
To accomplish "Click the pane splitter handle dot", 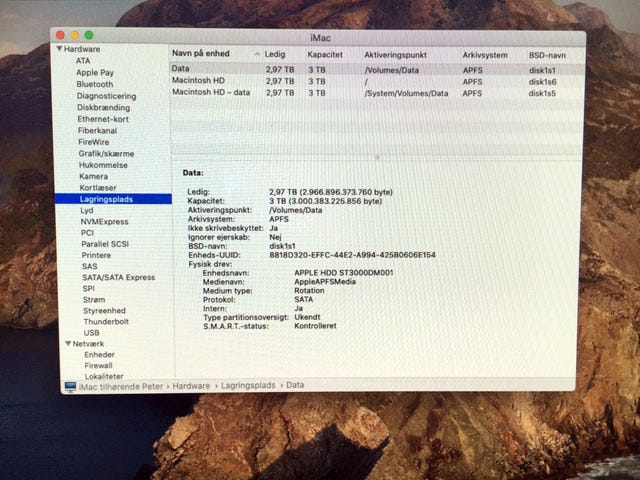I will pos(377,157).
